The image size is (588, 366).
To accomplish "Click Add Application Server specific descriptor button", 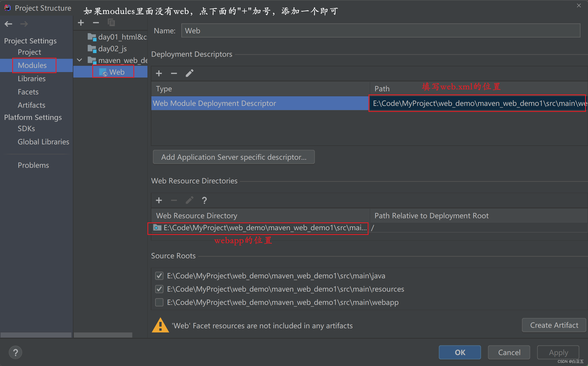I will coord(234,157).
